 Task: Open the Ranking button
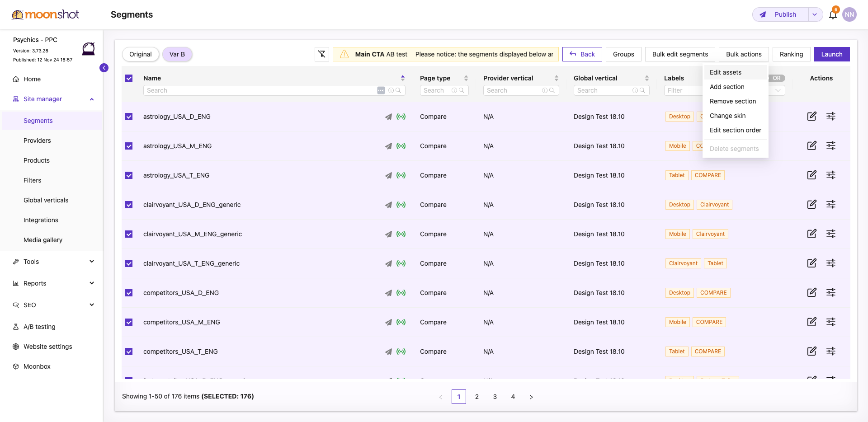[791, 54]
